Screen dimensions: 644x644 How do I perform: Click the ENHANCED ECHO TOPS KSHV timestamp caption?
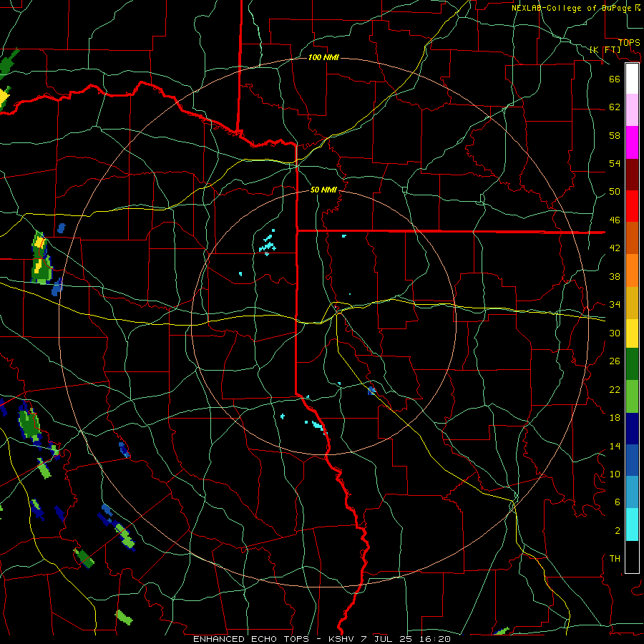point(321,639)
